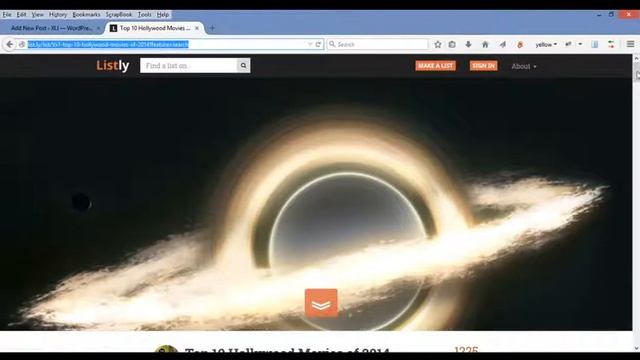
Task: Click the page scrollbar up arrow
Action: coord(636,59)
